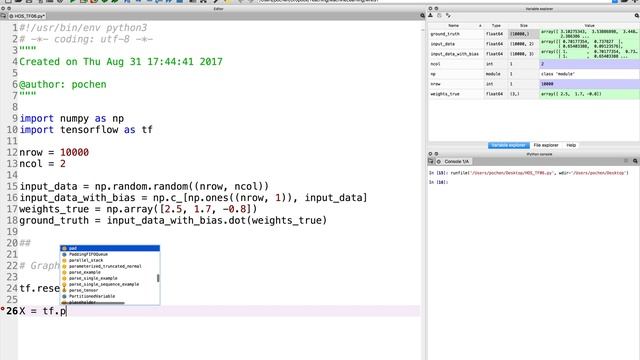Choose 'parallel_stack' from autocomplete list
Screen dimensions: 640x360
pyautogui.click(x=109, y=260)
